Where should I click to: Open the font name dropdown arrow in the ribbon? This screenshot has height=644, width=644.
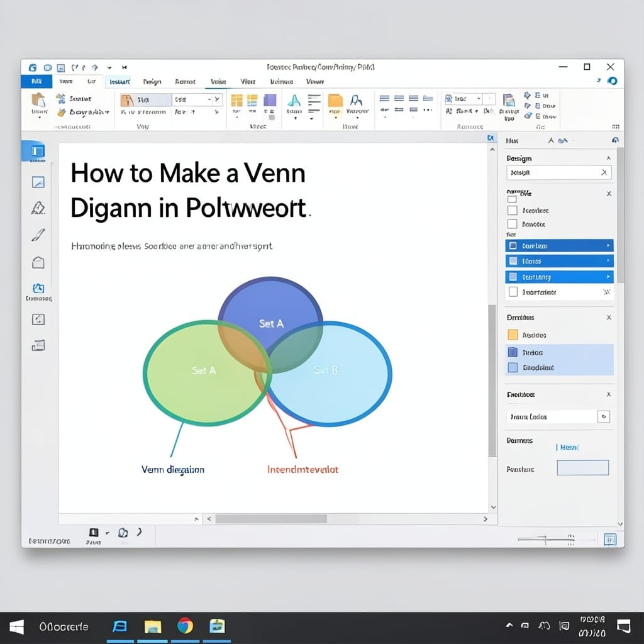(209, 99)
